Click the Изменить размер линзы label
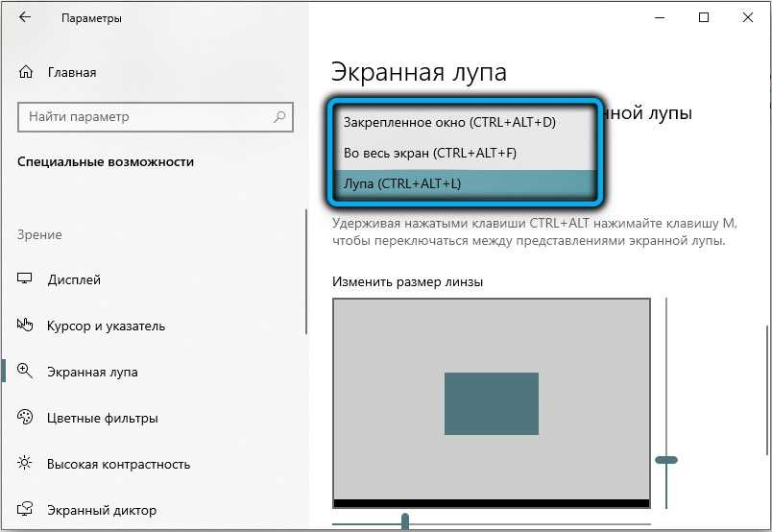 tap(407, 281)
